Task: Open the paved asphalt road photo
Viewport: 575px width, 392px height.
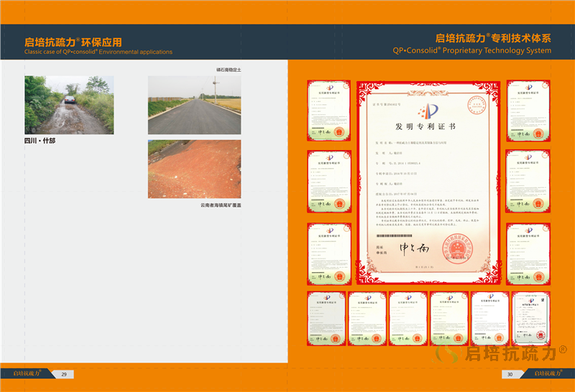Action: [x=194, y=105]
